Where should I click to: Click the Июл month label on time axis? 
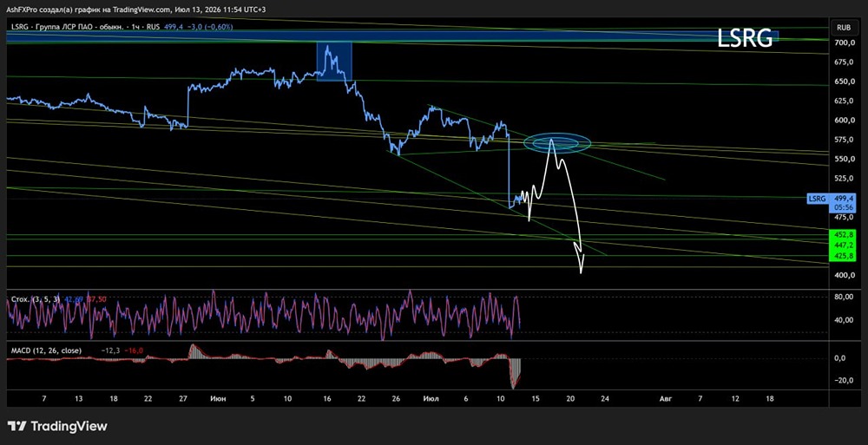pos(431,398)
